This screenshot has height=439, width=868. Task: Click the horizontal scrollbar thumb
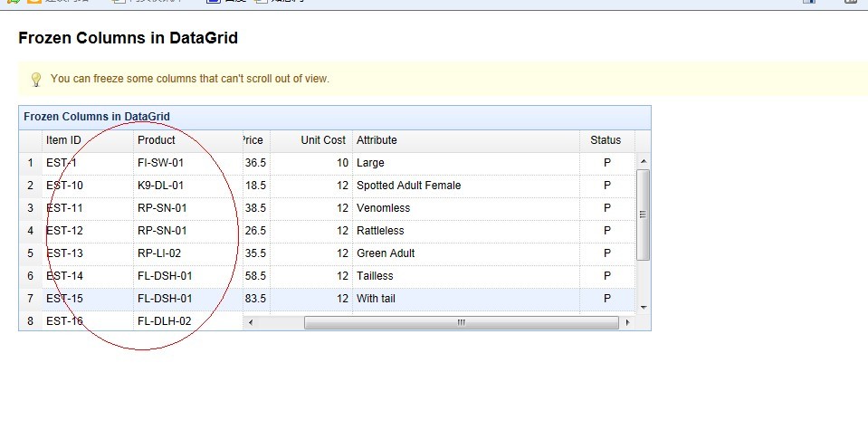[x=462, y=322]
